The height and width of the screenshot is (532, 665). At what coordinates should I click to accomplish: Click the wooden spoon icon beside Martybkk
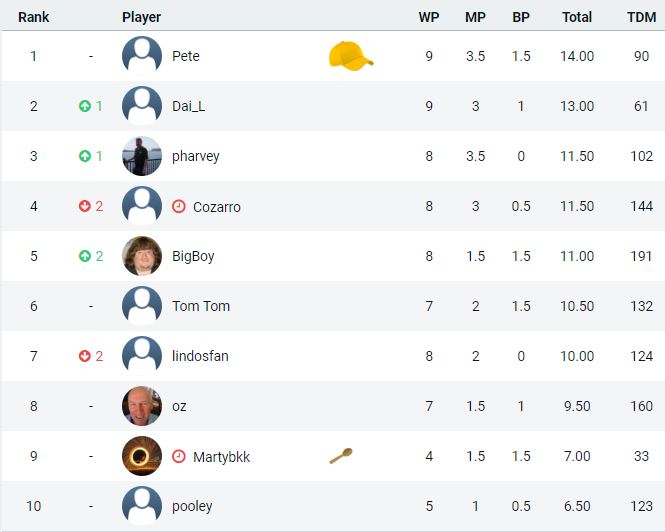(341, 456)
